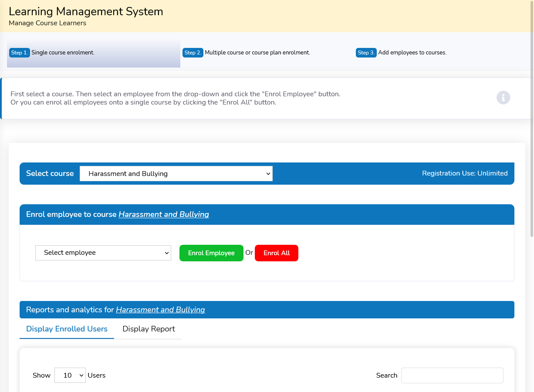Click the Manage Course Learners subtitle
The image size is (534, 392).
tap(47, 23)
